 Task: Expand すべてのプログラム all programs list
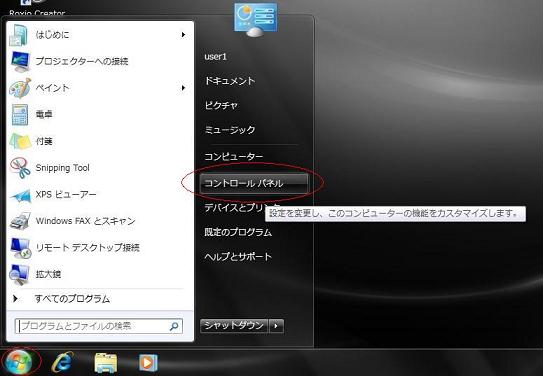62,298
